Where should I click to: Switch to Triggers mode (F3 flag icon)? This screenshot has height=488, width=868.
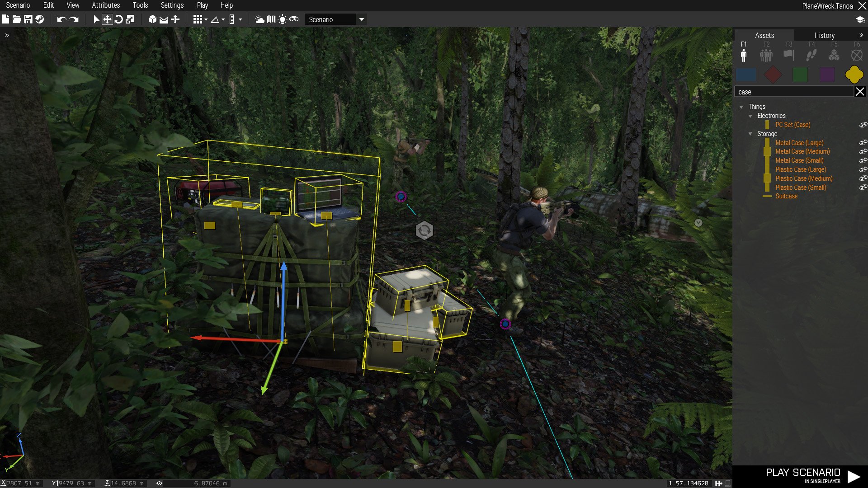tap(788, 55)
